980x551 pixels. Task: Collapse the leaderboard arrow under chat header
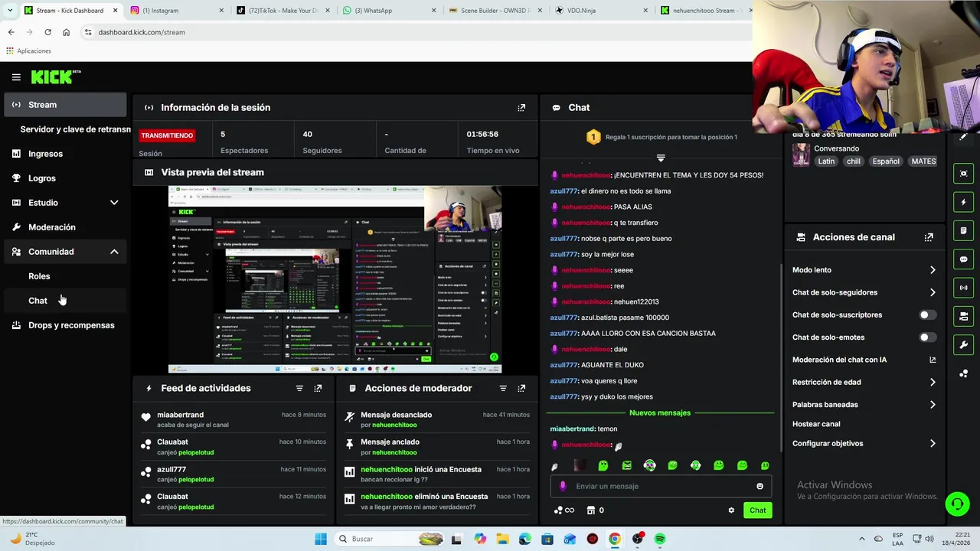click(x=661, y=158)
